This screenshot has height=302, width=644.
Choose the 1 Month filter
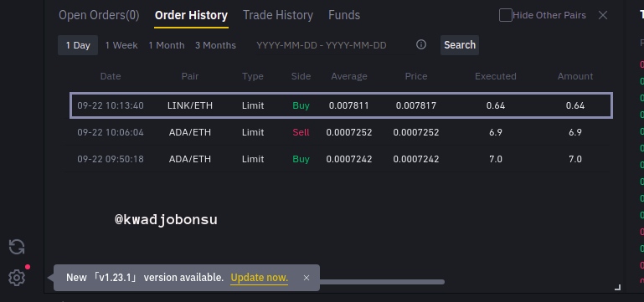[167, 45]
